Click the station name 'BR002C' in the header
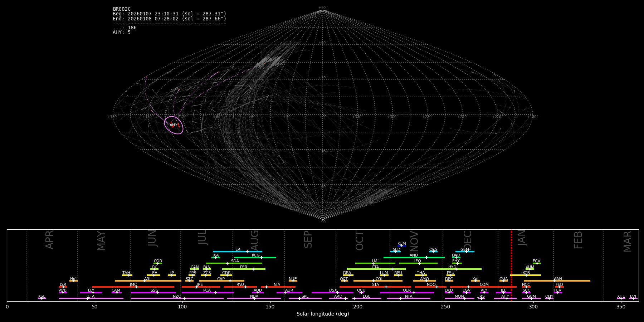 [x=122, y=9]
